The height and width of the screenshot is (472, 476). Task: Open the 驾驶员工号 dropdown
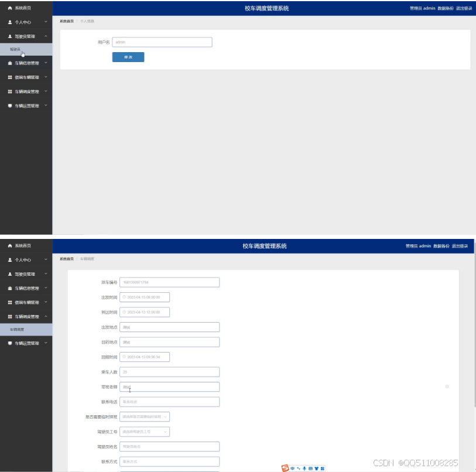click(x=145, y=432)
